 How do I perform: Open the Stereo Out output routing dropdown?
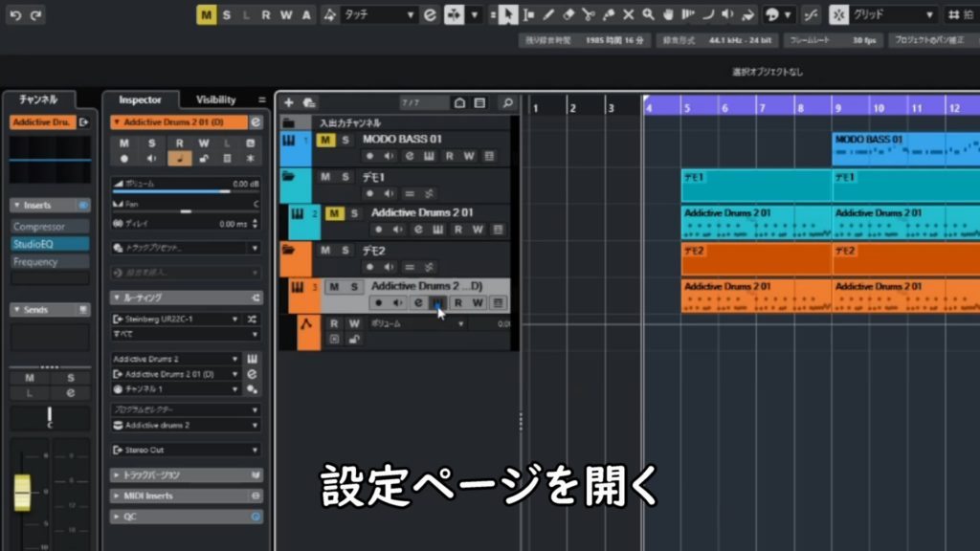pyautogui.click(x=186, y=450)
